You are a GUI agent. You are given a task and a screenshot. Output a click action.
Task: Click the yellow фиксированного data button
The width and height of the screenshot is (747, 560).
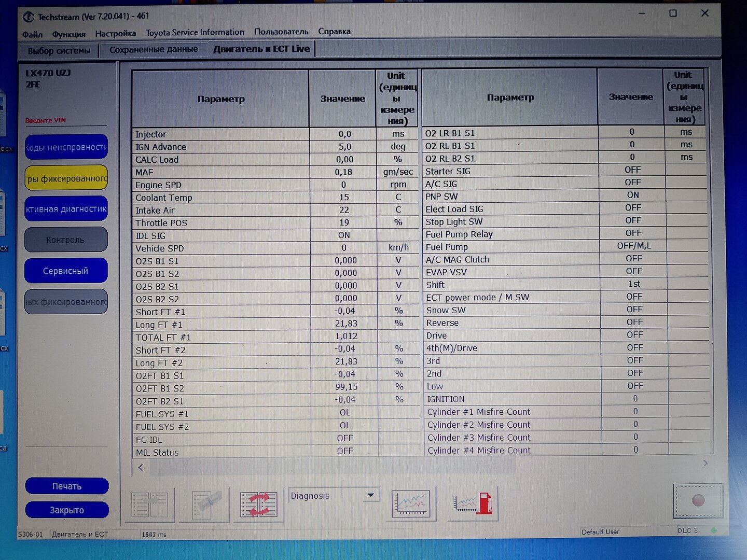[x=66, y=178]
